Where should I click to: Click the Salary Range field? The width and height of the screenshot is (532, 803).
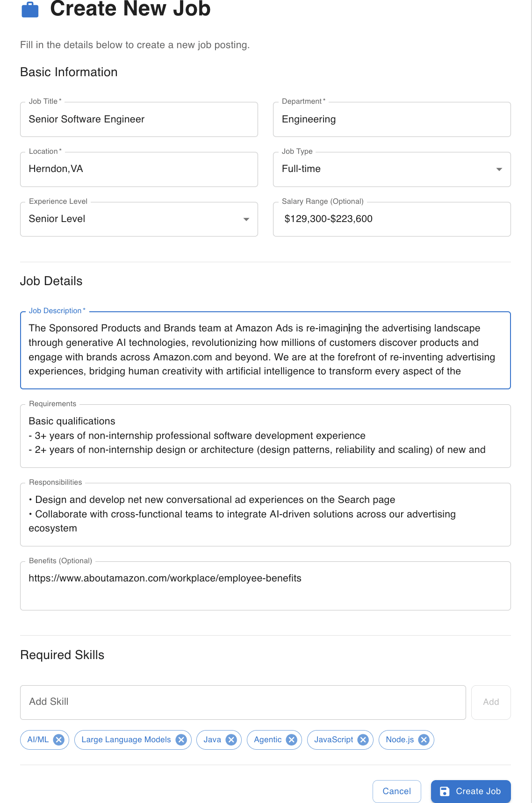(392, 219)
